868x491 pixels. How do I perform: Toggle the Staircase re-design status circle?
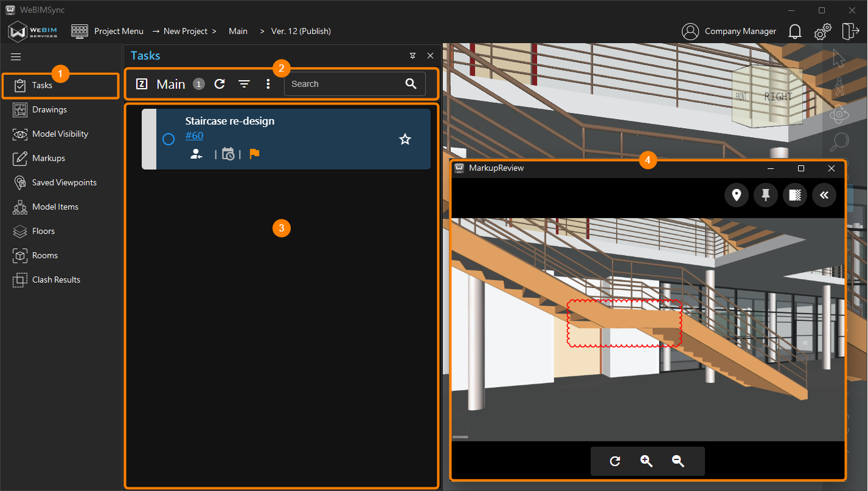(x=168, y=139)
